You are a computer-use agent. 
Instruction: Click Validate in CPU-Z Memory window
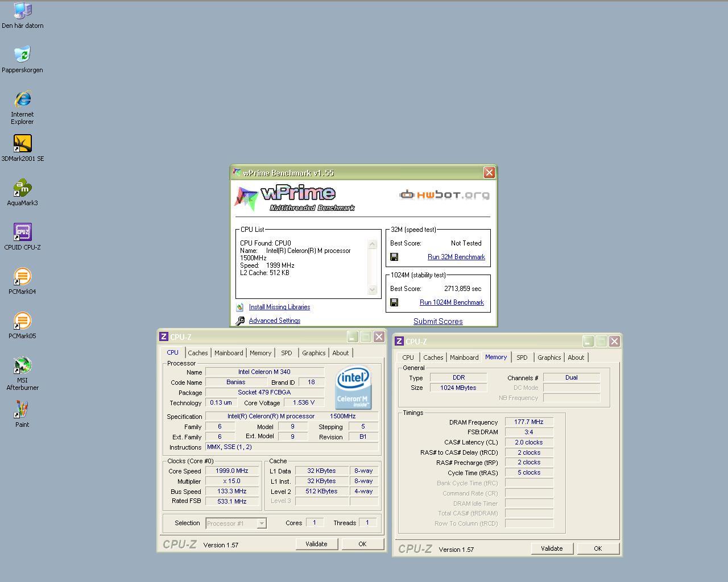click(x=552, y=548)
